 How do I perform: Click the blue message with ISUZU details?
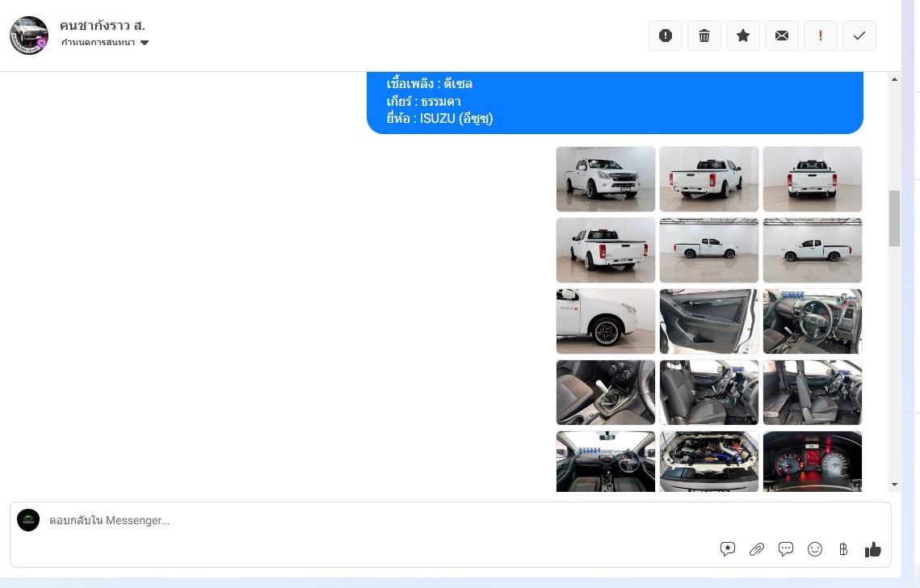point(615,103)
